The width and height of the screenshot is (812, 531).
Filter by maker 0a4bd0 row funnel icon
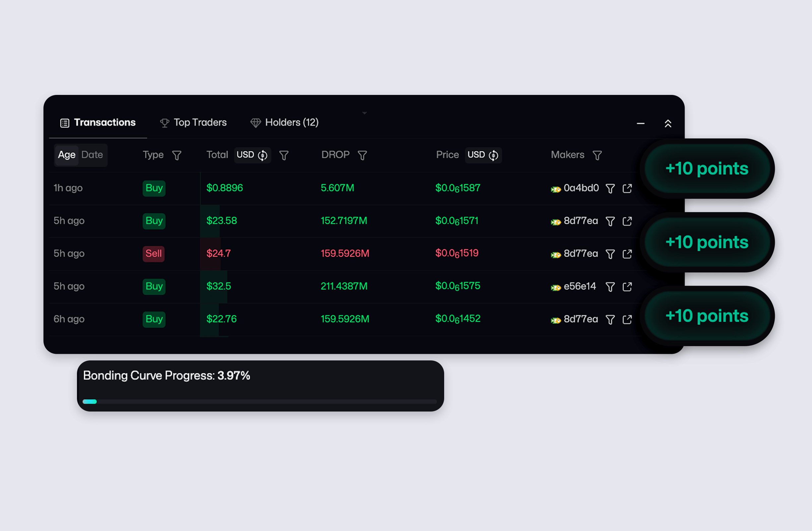coord(610,189)
